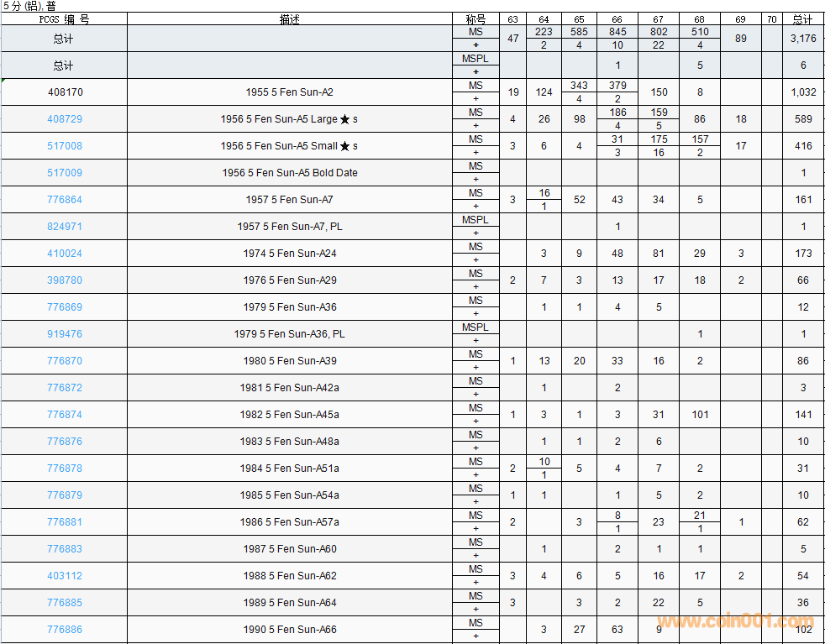Click the grade 70 column header
825x644 pixels.
coord(771,19)
